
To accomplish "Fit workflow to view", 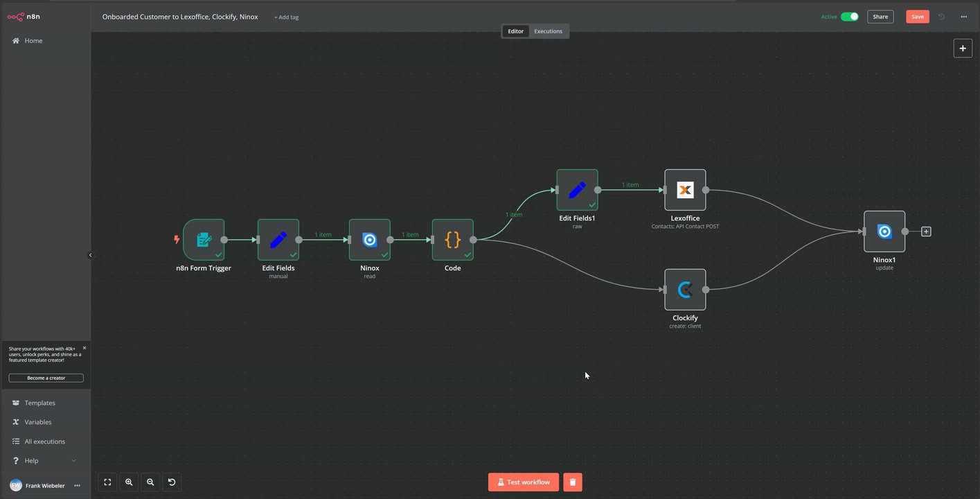I will tap(107, 482).
